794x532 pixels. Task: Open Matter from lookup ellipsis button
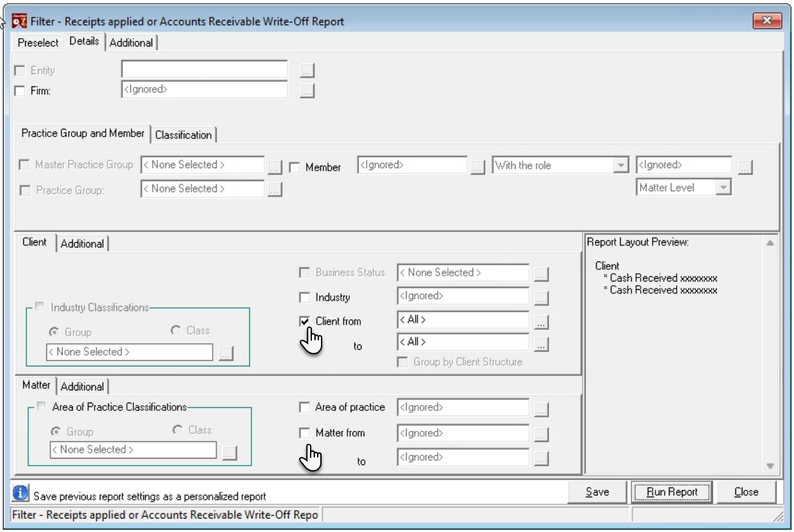[x=541, y=434]
